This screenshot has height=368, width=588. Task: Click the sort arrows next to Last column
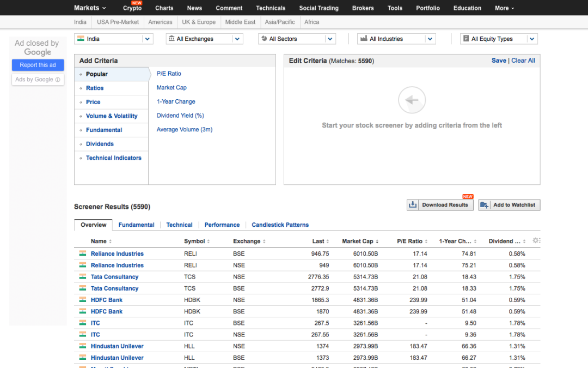click(327, 242)
